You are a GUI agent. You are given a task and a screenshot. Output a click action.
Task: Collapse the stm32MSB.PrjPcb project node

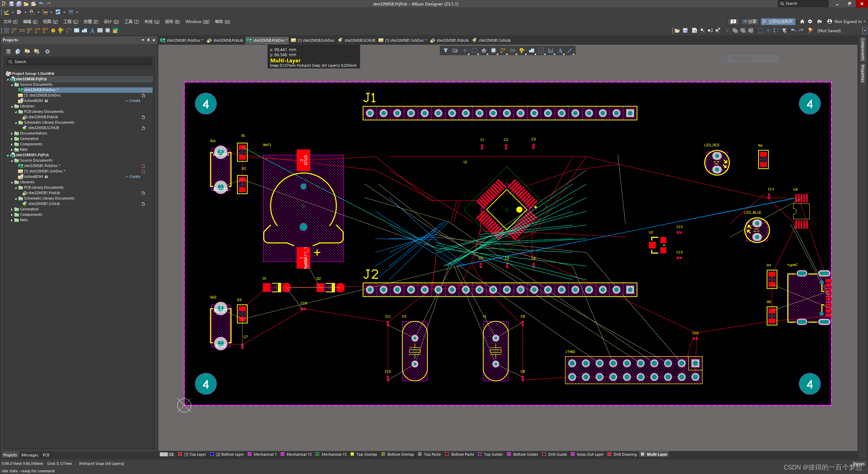8,79
